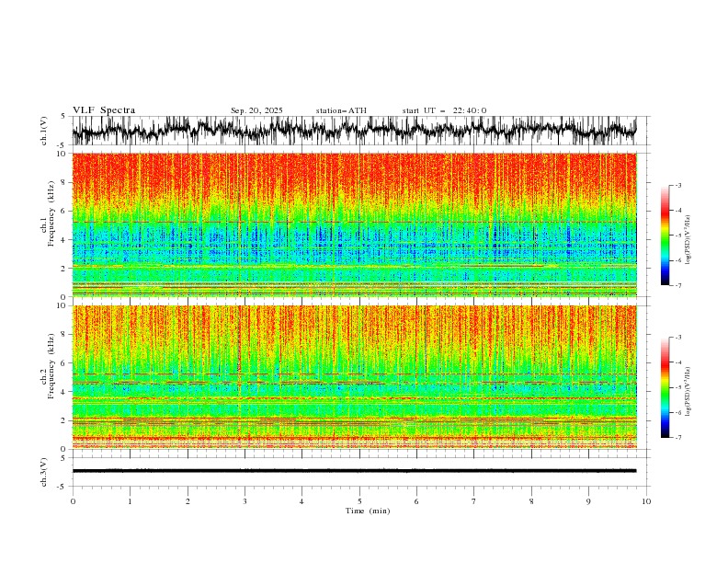
Task: Click the "VLF Spectra" plot title
Action: tap(104, 110)
